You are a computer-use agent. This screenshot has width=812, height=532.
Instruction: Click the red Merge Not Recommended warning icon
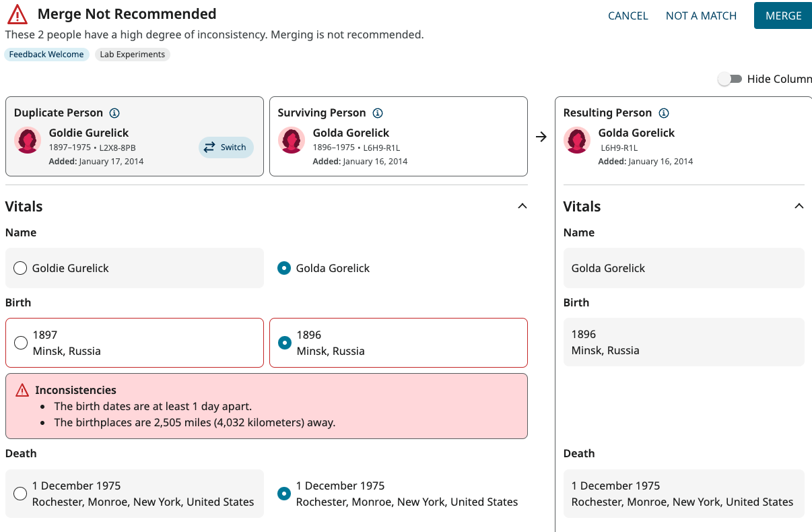(18, 14)
